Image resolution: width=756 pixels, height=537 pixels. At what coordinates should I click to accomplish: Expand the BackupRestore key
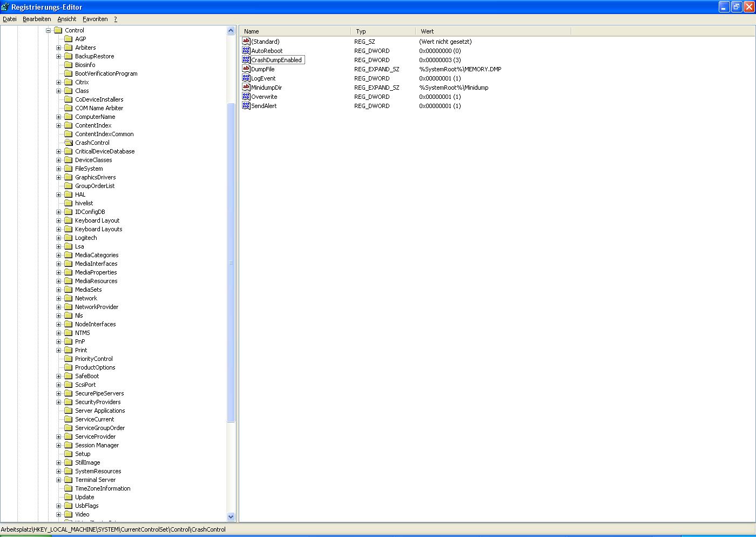tap(58, 56)
